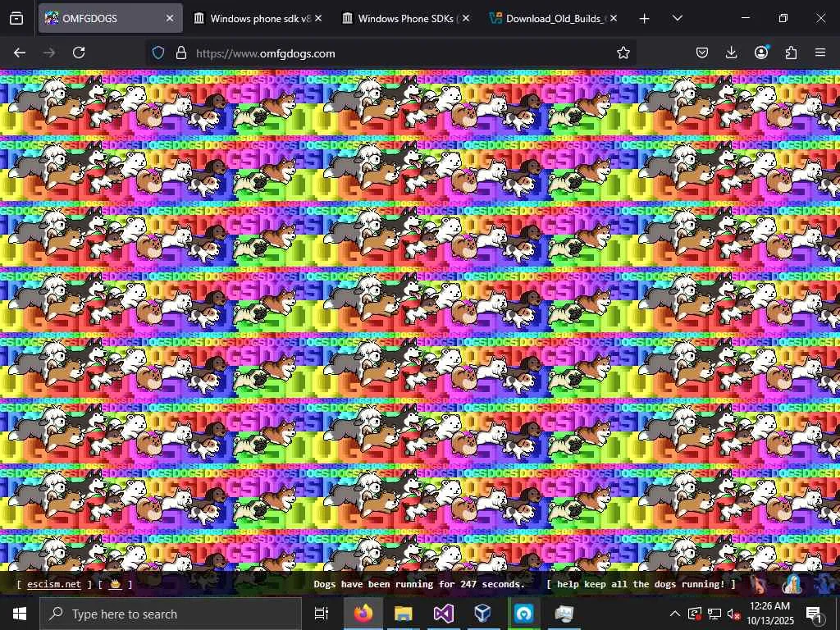Close the Windows phone sdk v8 tab
Screen dimensions: 840x630
pos(318,18)
